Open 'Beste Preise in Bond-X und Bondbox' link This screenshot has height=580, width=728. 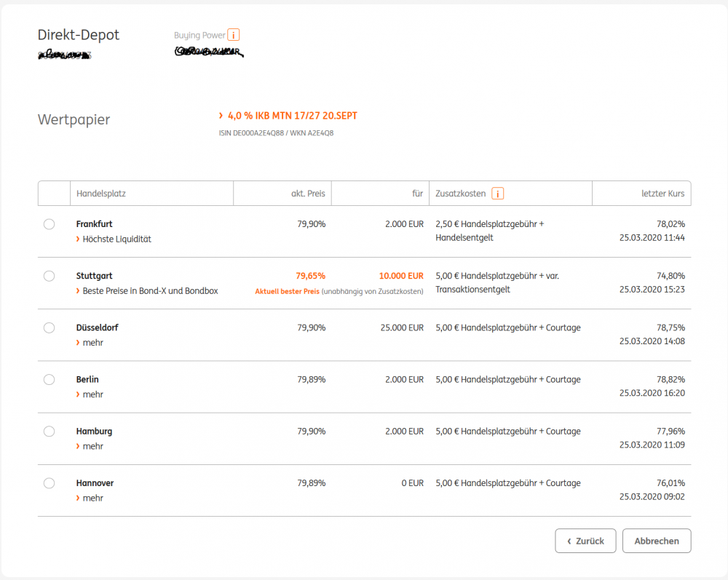(150, 290)
